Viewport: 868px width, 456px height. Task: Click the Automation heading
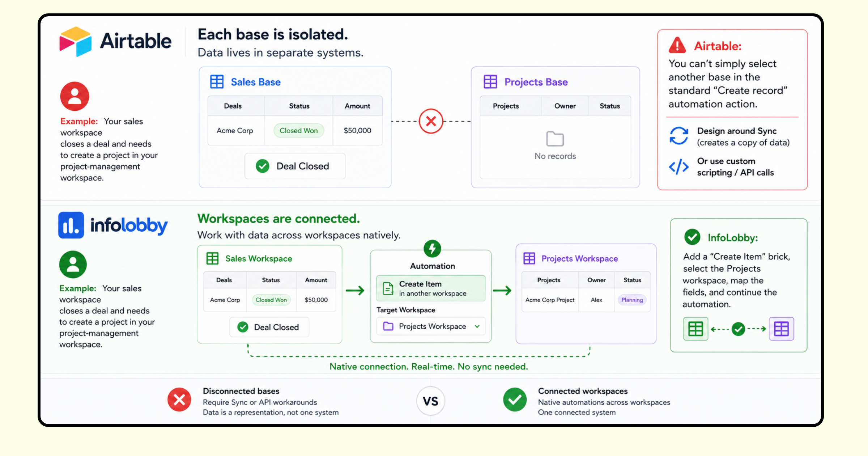click(433, 266)
